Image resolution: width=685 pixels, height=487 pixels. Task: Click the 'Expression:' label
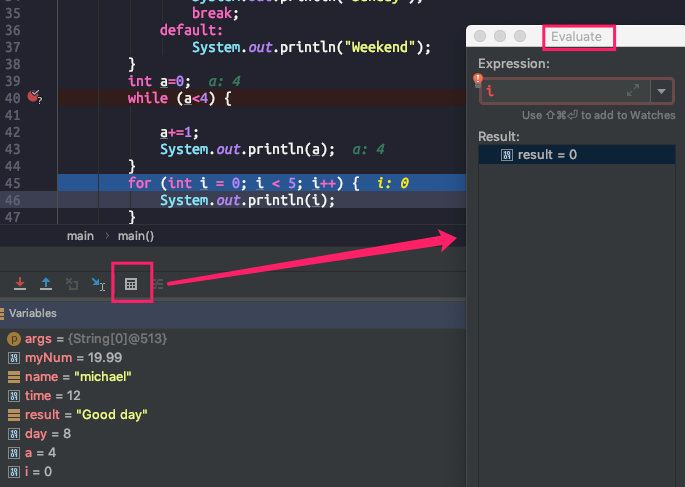(514, 64)
